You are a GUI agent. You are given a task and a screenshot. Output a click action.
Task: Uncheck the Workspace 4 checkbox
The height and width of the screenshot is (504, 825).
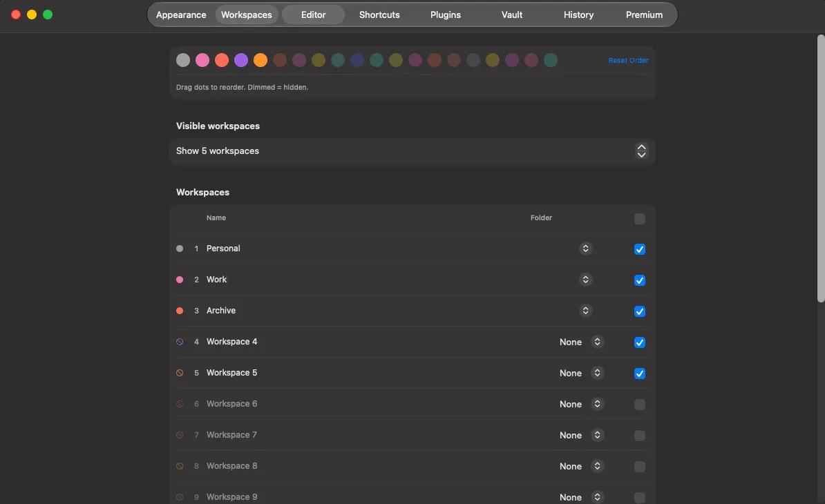[x=639, y=342]
